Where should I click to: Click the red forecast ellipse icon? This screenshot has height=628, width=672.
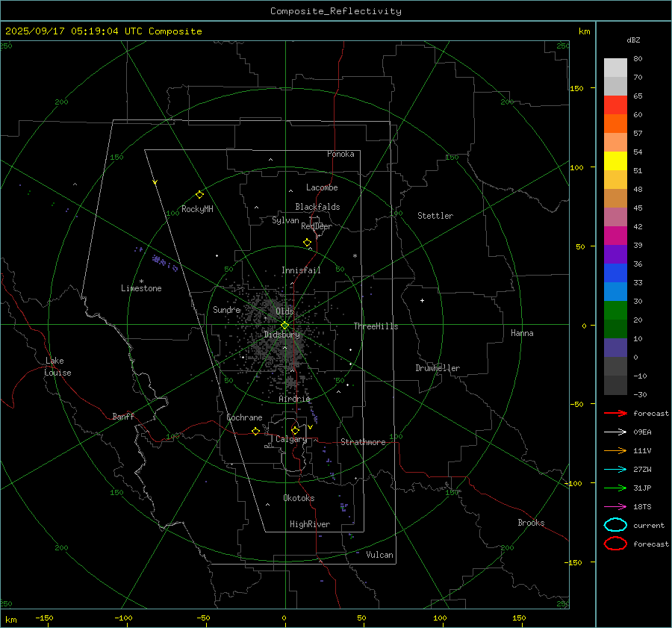tap(615, 544)
